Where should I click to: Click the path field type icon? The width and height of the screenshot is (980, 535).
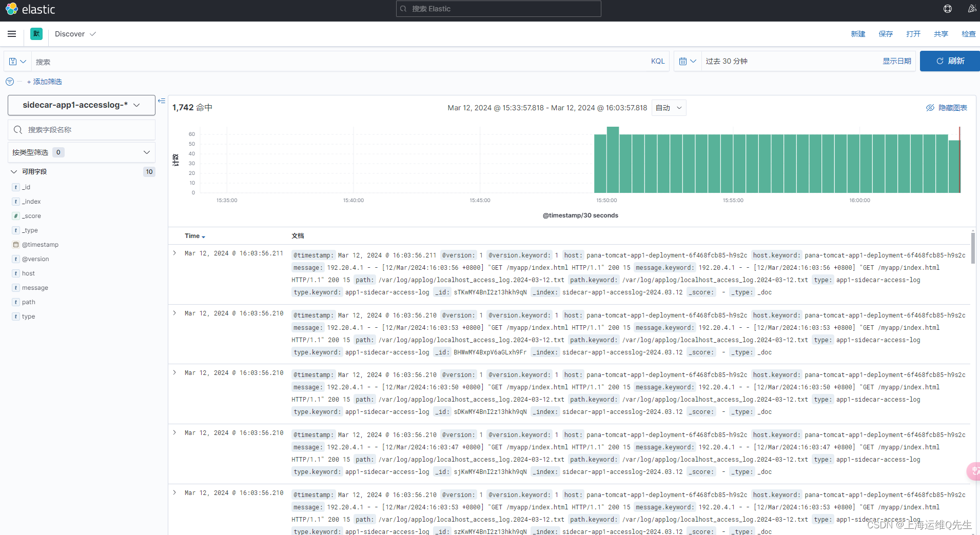(x=16, y=302)
